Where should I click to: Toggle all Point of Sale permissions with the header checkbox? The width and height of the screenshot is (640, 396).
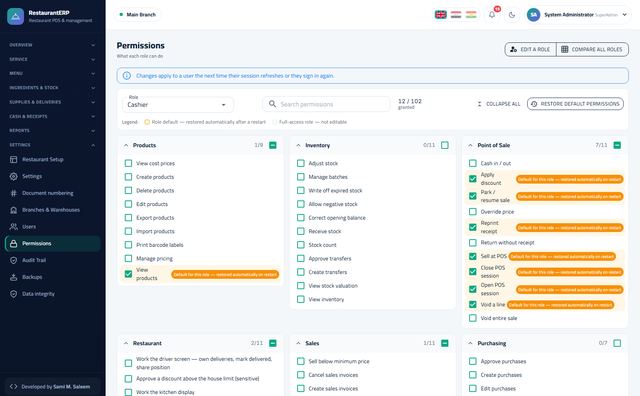[x=617, y=145]
